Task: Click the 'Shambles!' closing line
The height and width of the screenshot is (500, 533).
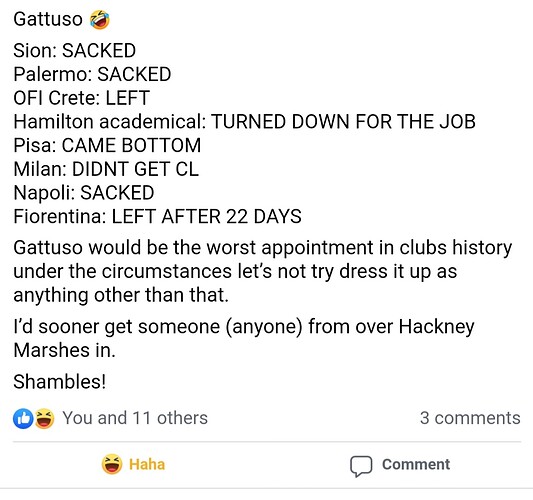Action: (x=59, y=382)
